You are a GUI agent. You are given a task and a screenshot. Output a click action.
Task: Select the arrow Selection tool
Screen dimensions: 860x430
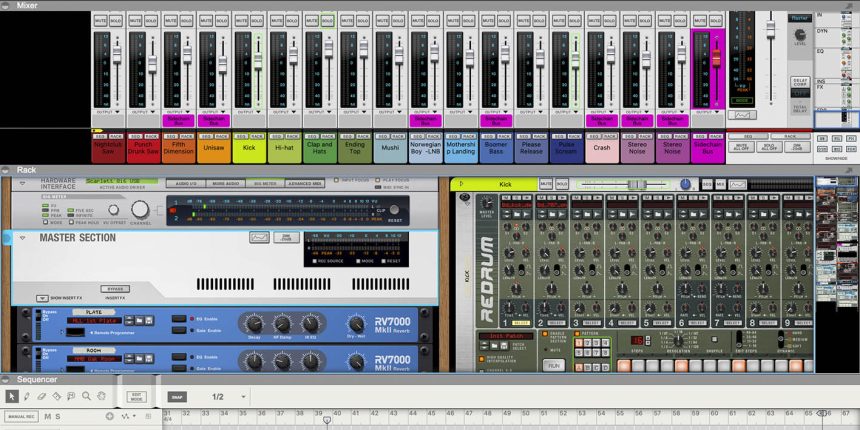click(12, 397)
